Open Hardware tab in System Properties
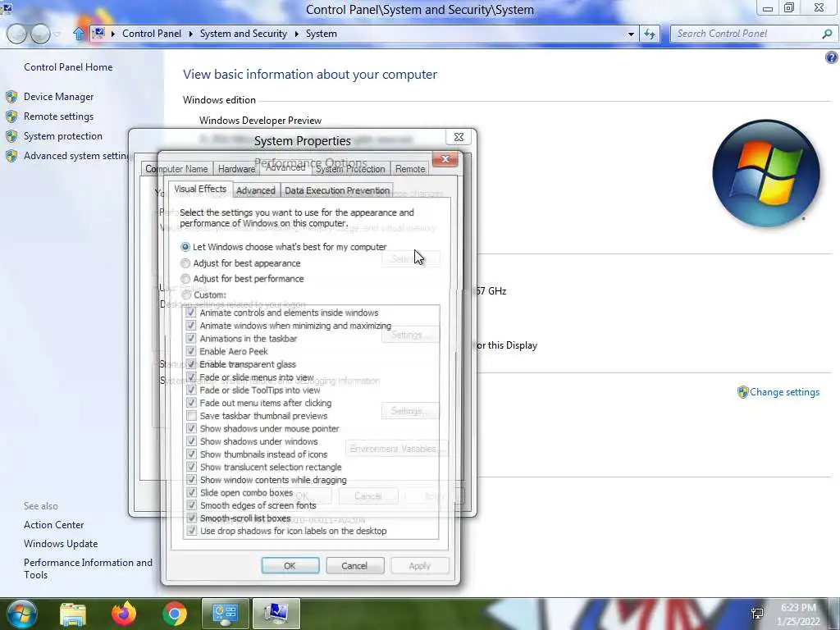This screenshot has width=840, height=630. (236, 169)
